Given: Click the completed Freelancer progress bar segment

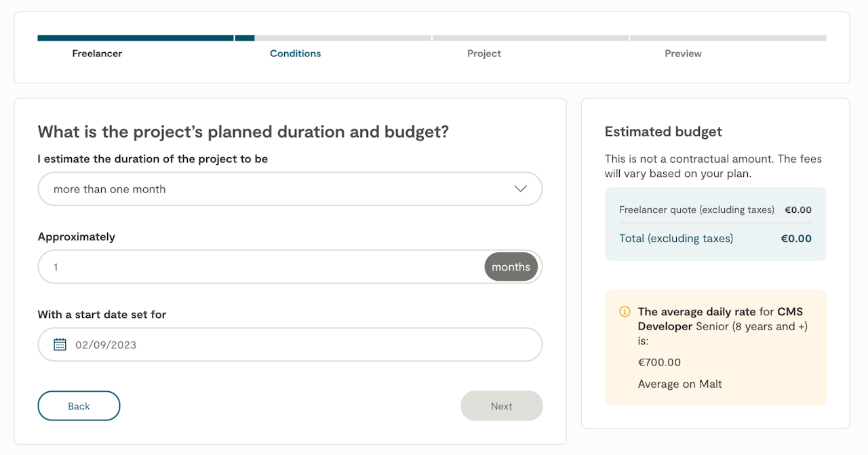Looking at the screenshot, I should point(136,38).
